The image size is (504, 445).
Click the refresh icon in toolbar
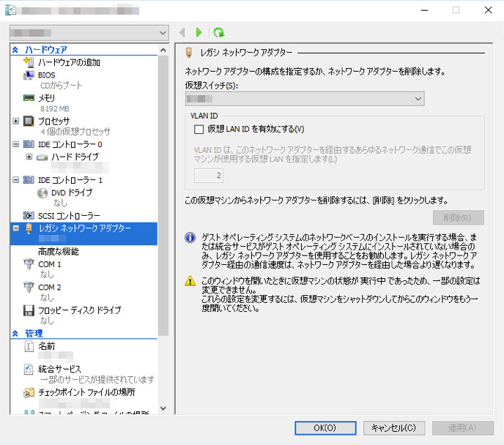coord(218,32)
